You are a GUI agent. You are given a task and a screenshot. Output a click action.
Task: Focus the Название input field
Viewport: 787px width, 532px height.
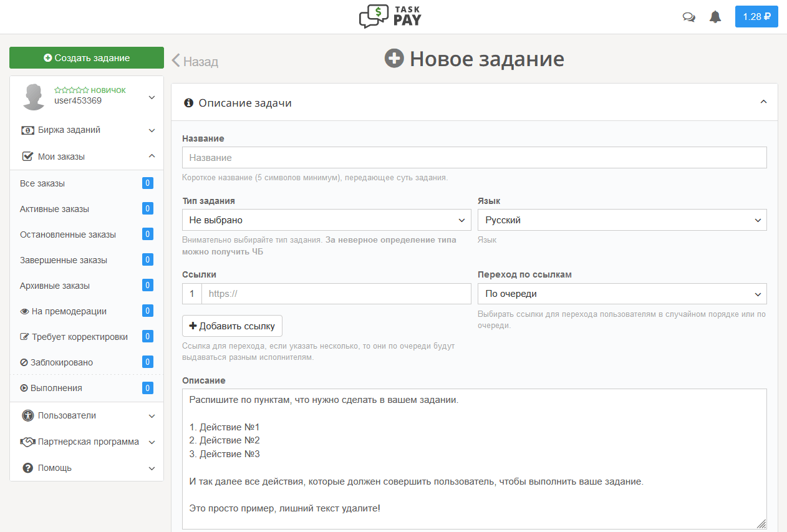[475, 158]
